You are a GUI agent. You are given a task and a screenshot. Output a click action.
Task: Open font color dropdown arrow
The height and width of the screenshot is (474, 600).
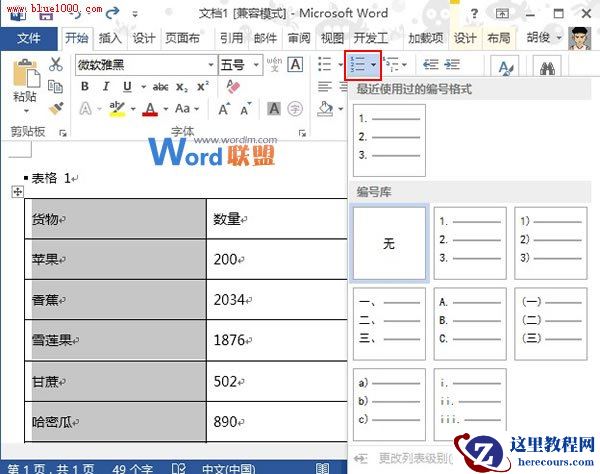tap(166, 109)
